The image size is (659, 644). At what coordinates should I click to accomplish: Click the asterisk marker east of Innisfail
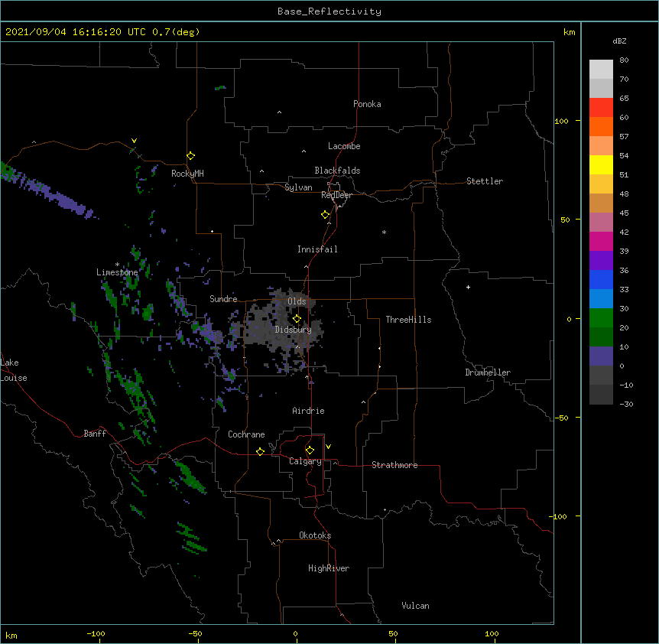384,232
